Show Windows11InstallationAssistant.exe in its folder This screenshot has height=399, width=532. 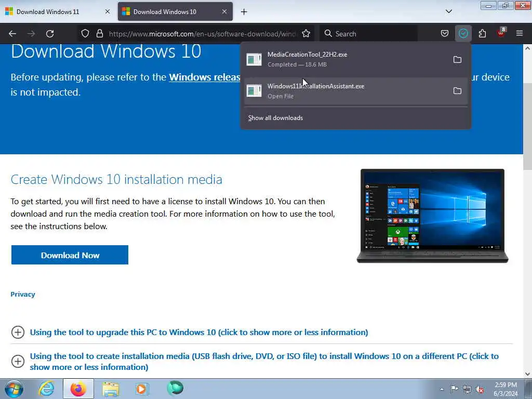[x=457, y=90]
